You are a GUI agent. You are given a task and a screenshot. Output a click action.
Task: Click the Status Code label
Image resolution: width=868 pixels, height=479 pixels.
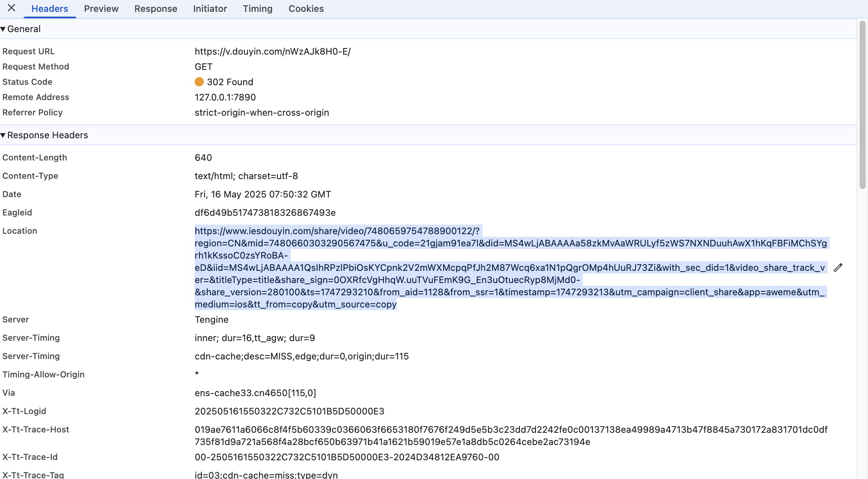[27, 82]
